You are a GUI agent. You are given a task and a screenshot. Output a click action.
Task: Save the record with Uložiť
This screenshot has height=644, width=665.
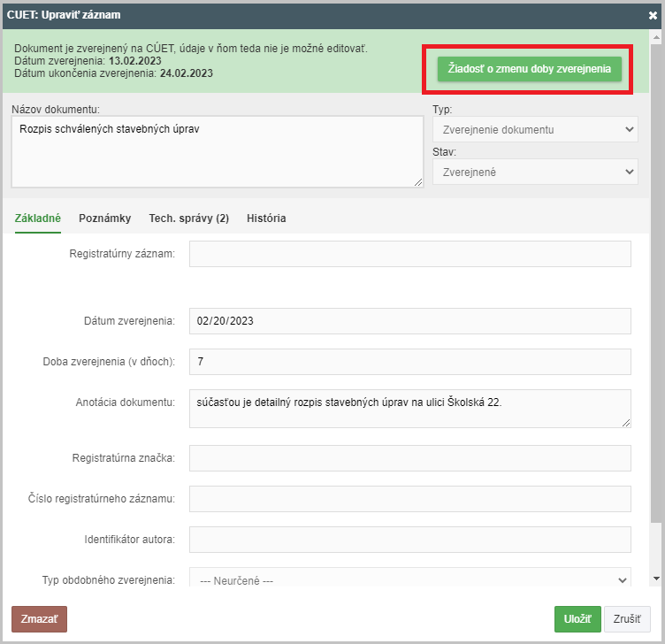[x=577, y=619]
